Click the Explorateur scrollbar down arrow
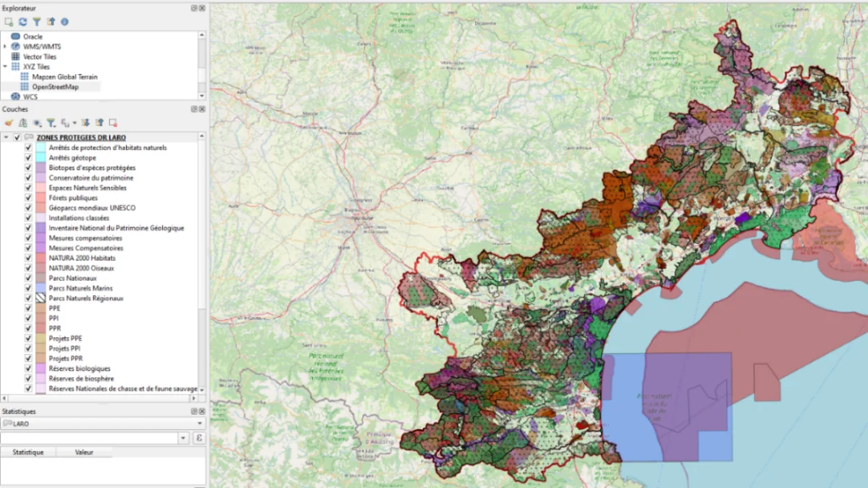Viewport: 868px width, 488px height. [202, 96]
